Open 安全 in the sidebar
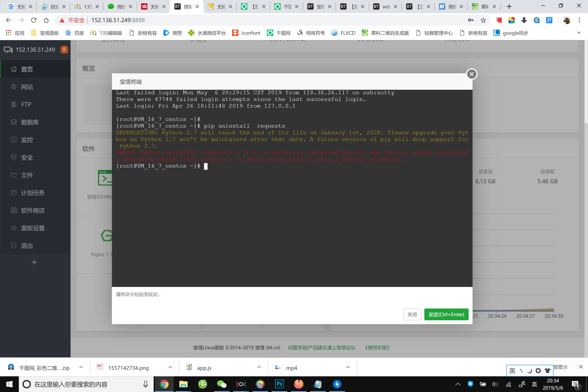The image size is (588, 392). 35,157
